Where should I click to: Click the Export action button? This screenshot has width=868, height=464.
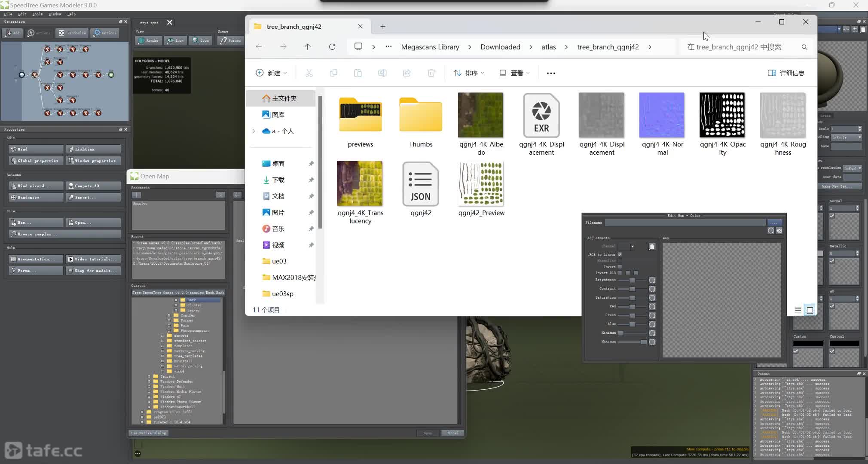pos(94,197)
